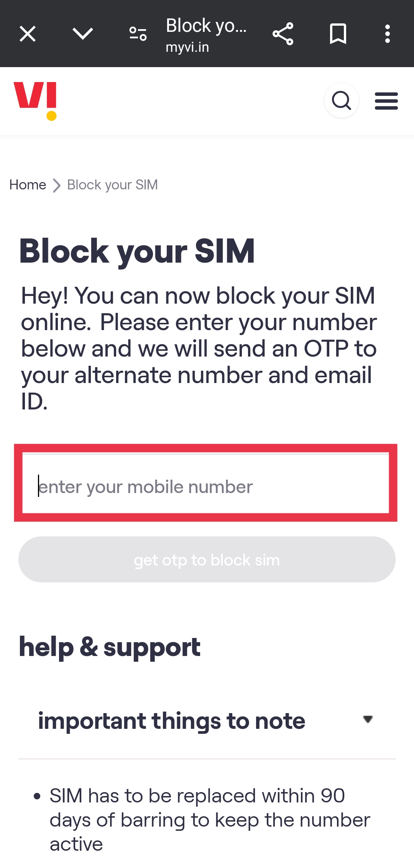Open site settings tune icon

tap(138, 34)
